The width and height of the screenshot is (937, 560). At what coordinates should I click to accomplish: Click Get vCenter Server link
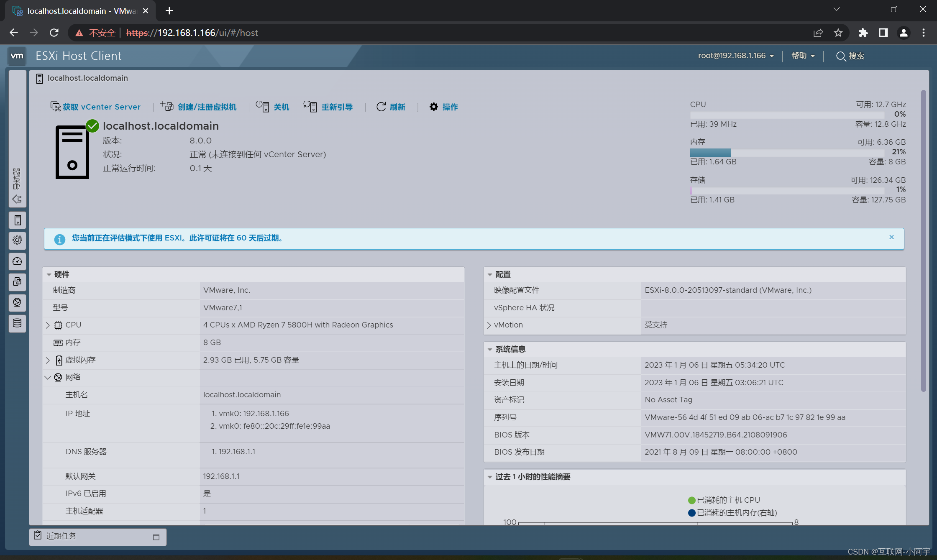(96, 107)
